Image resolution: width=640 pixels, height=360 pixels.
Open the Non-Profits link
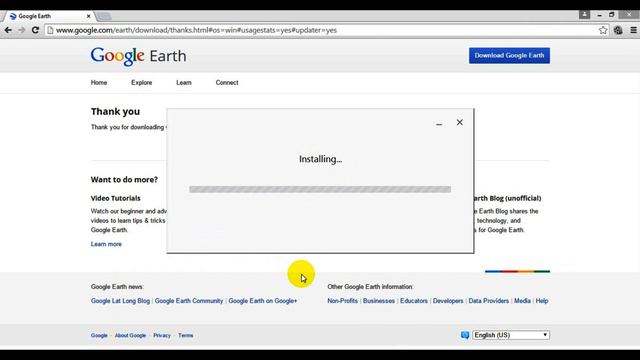coord(342,301)
